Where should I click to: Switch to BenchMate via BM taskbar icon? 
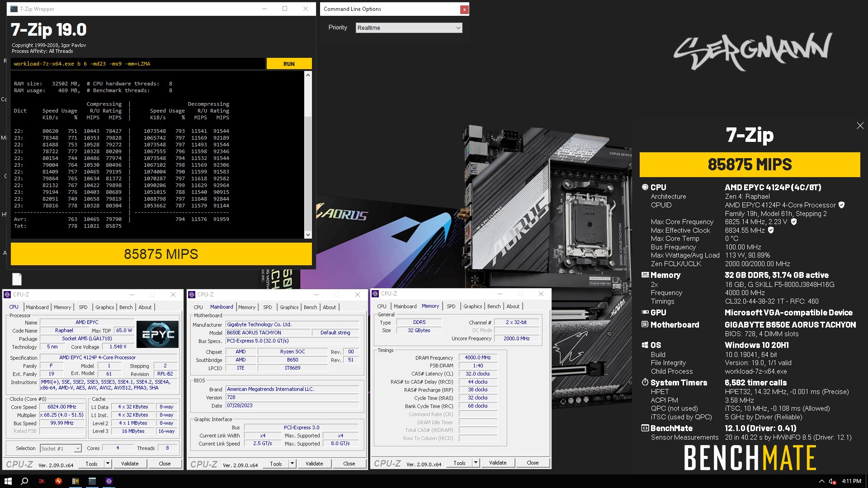point(75,481)
